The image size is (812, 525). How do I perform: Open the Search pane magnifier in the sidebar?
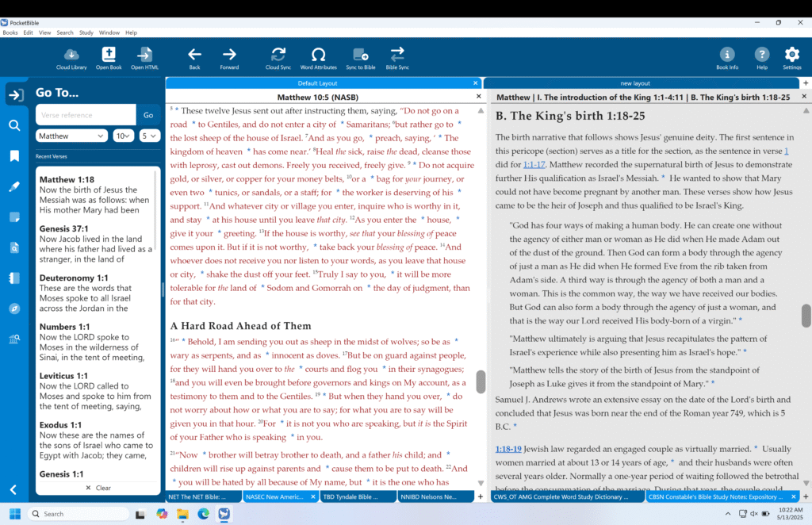click(14, 125)
